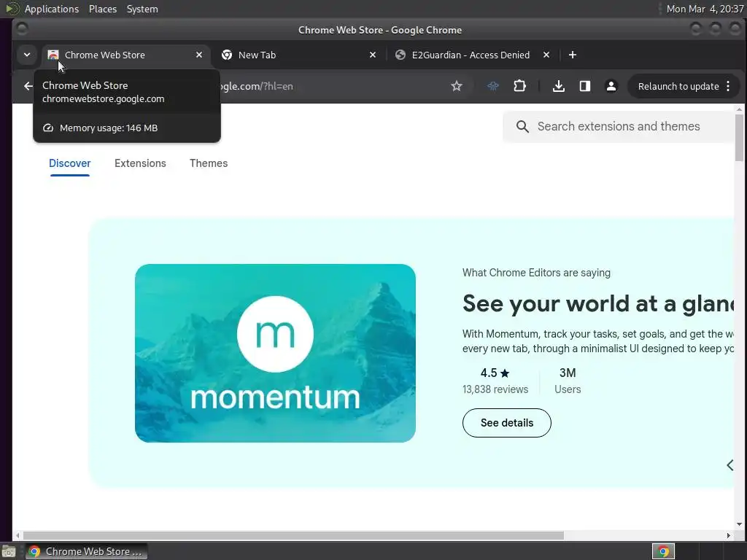Open the Chrome three-dot menu
Screen dimensions: 747x560
728,86
